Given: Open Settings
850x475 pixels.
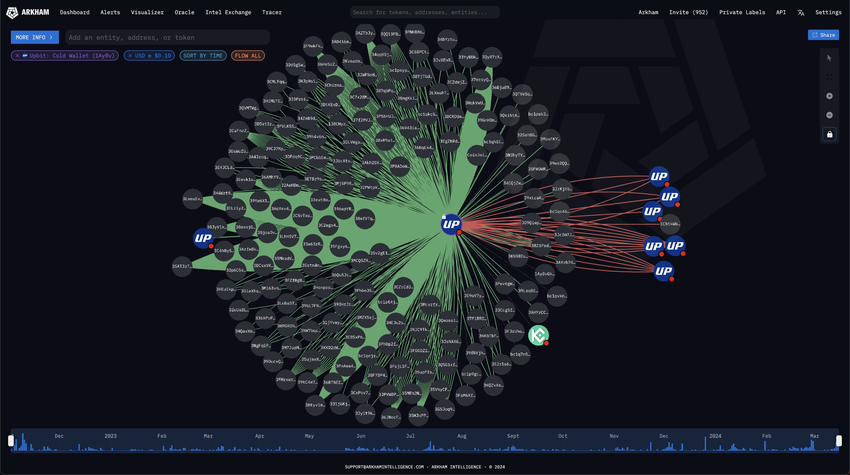Looking at the screenshot, I should coord(828,12).
